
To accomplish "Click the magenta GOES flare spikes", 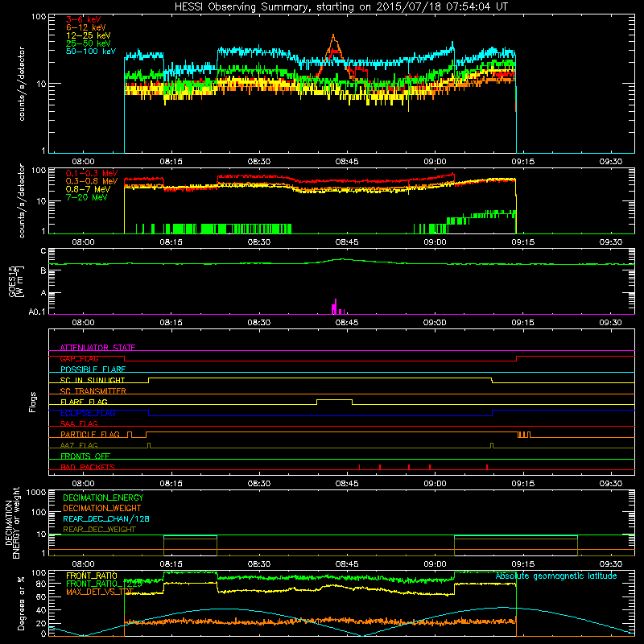I will click(337, 308).
